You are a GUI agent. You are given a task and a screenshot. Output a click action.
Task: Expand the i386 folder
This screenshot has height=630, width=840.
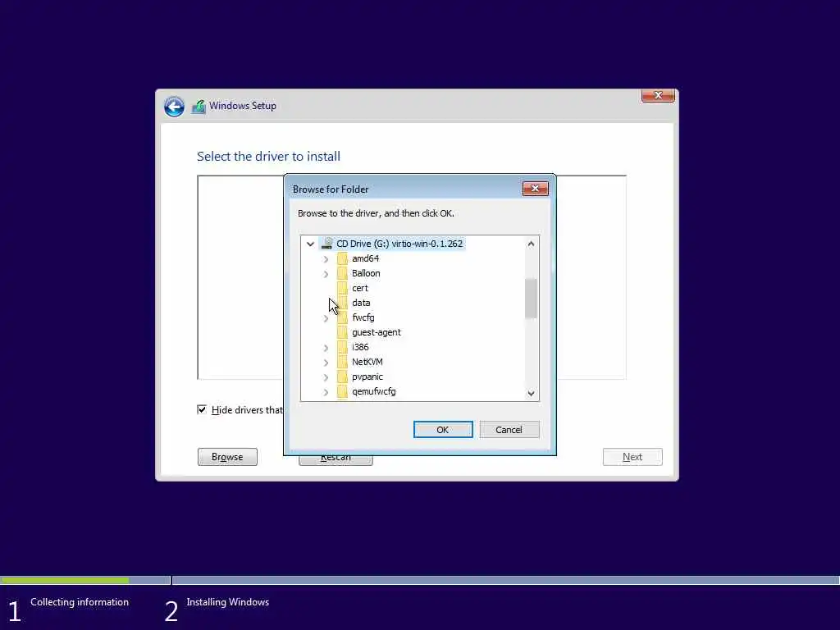[326, 348]
